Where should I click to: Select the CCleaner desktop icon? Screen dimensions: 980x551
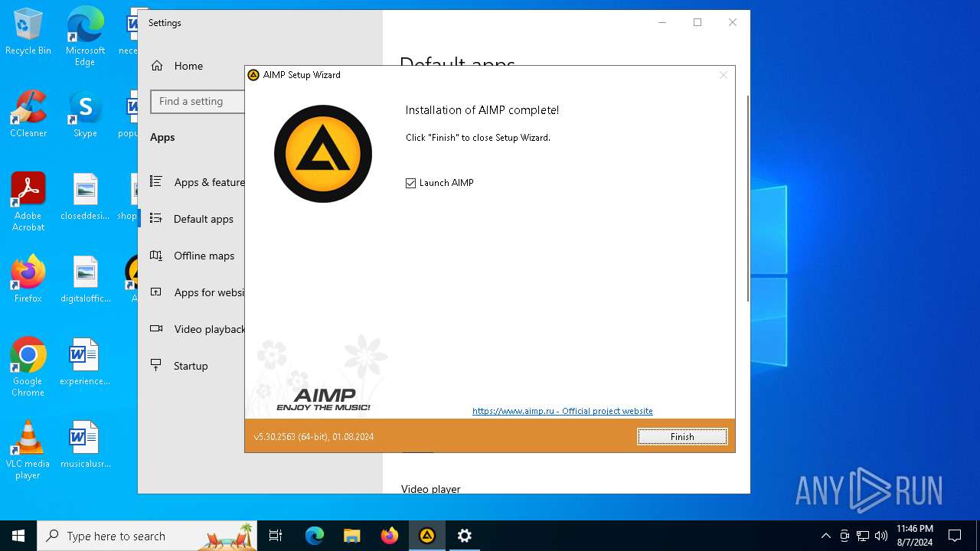point(28,114)
